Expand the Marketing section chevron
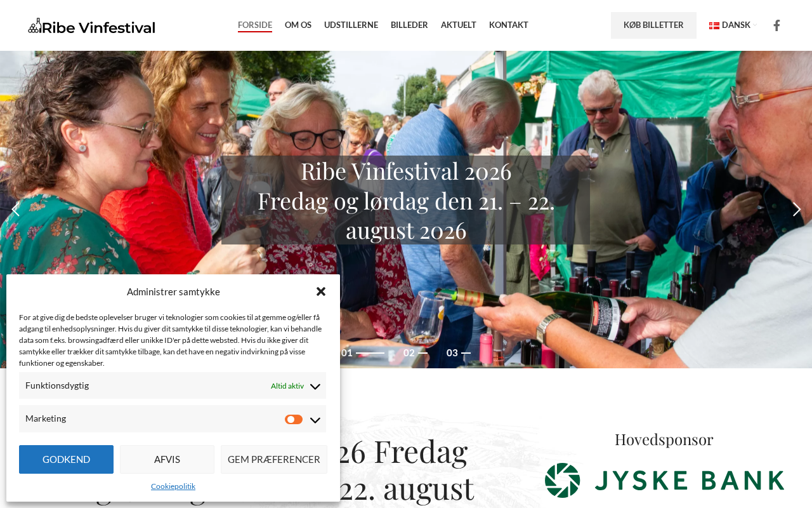Image resolution: width=812 pixels, height=508 pixels. (x=315, y=420)
